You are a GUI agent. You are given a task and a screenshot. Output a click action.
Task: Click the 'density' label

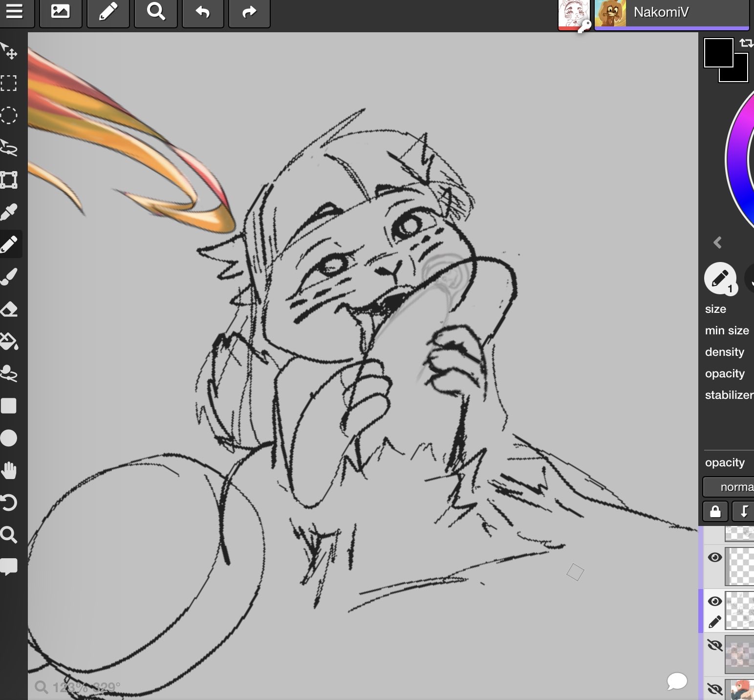pyautogui.click(x=725, y=352)
